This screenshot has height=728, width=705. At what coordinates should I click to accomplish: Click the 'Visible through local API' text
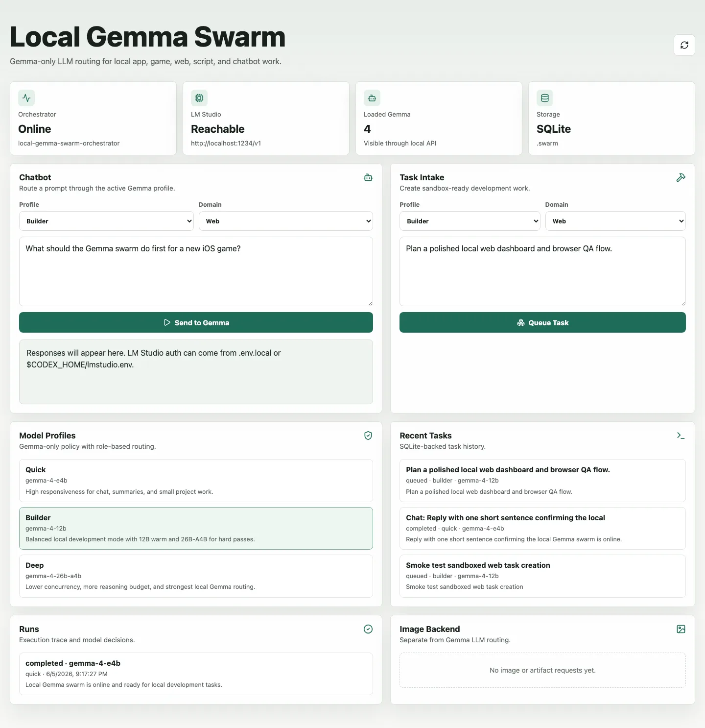tap(400, 144)
